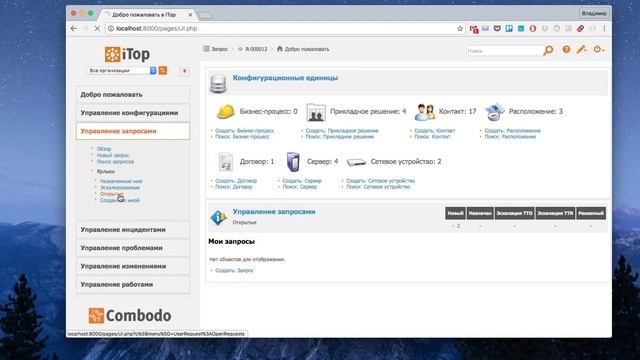Click the R-000012 breadcrumb
This screenshot has width=640, height=360.
pos(253,49)
